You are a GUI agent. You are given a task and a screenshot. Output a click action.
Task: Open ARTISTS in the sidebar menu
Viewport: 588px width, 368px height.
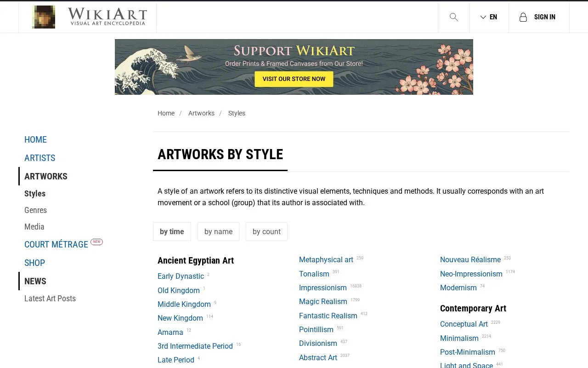(40, 158)
